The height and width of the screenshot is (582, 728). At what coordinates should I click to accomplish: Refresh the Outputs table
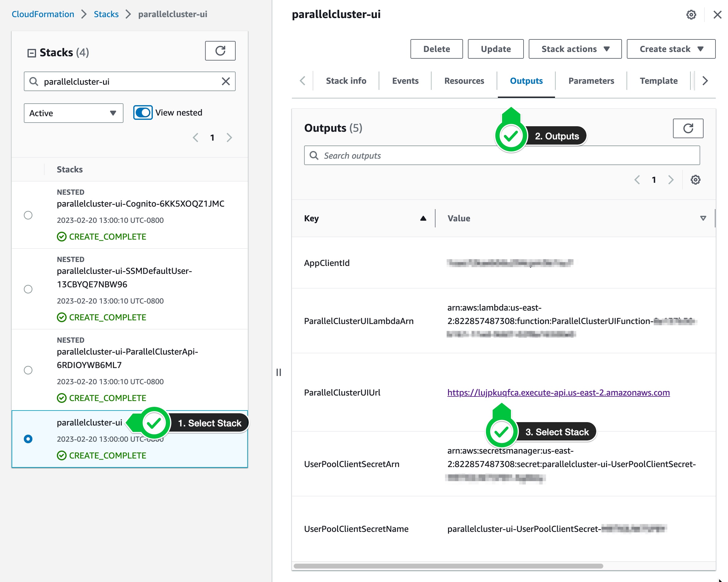point(688,128)
